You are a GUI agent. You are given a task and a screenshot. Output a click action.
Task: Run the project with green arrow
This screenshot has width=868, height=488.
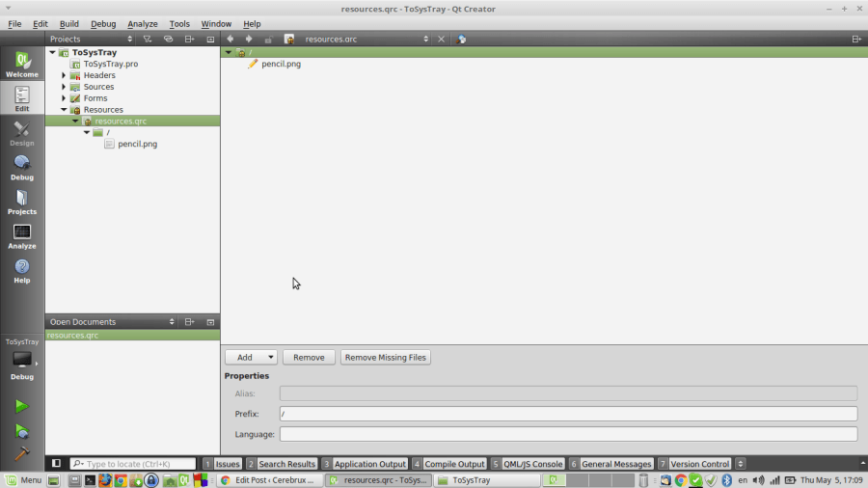[x=21, y=406]
